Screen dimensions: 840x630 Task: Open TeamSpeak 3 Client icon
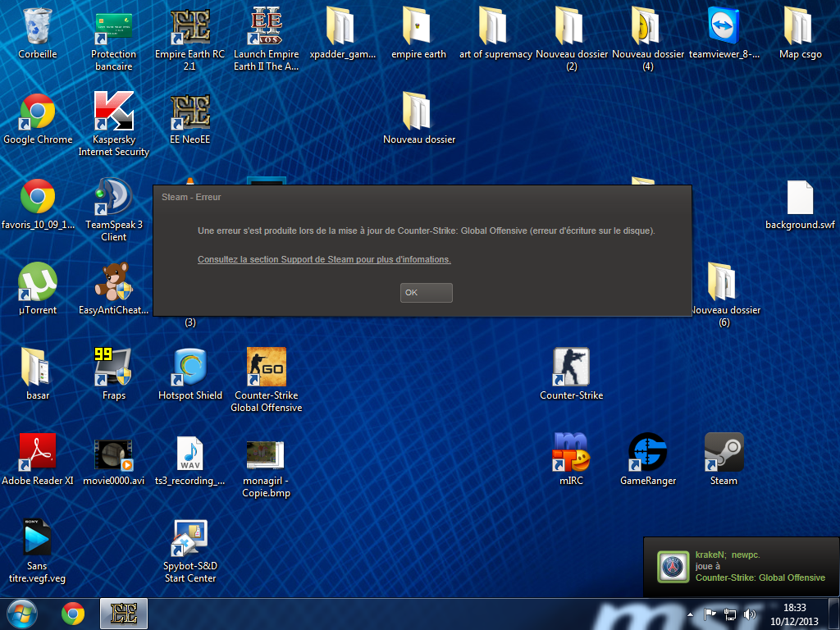113,198
